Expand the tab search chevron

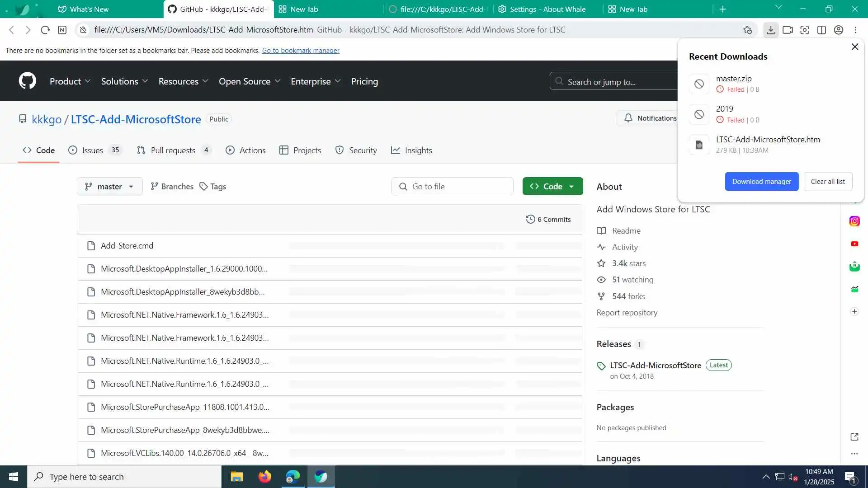(x=778, y=7)
